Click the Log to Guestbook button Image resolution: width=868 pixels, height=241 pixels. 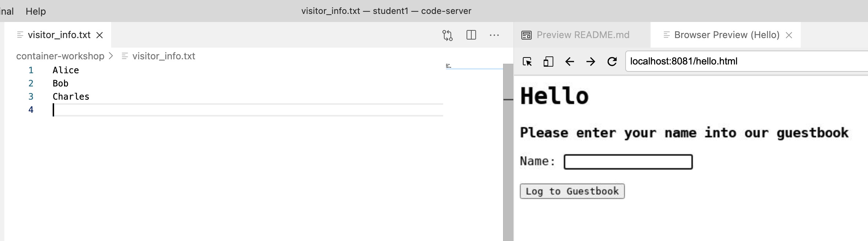[572, 191]
